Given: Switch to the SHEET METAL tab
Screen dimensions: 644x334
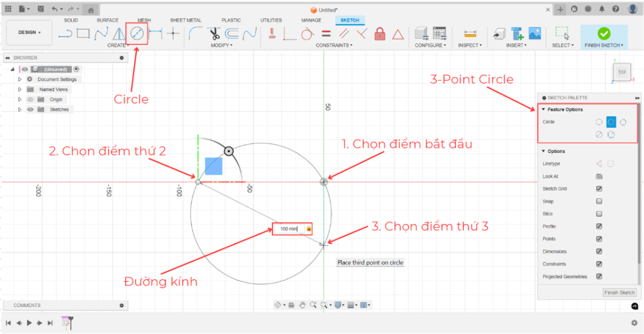Looking at the screenshot, I should click(x=185, y=20).
